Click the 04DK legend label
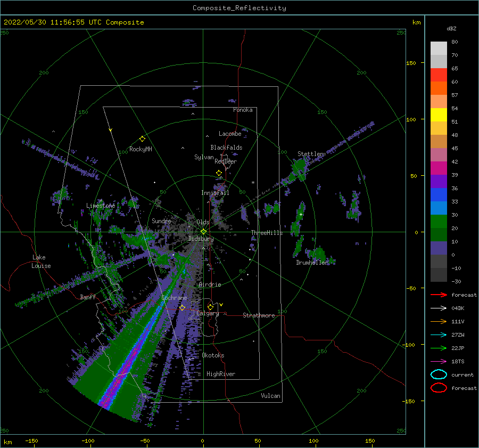479x448 pixels. click(458, 308)
